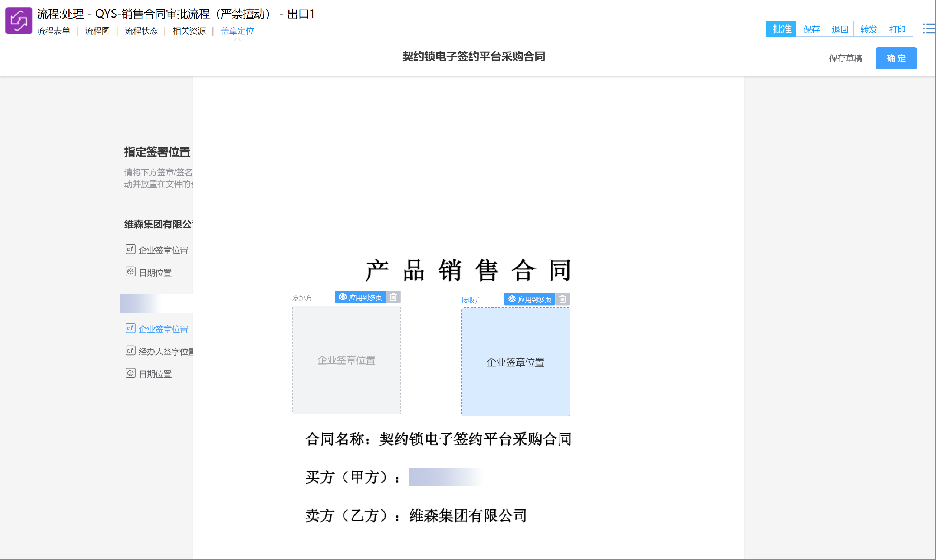Delete the 发起方 signature box via trash icon
The width and height of the screenshot is (936, 560).
393,297
